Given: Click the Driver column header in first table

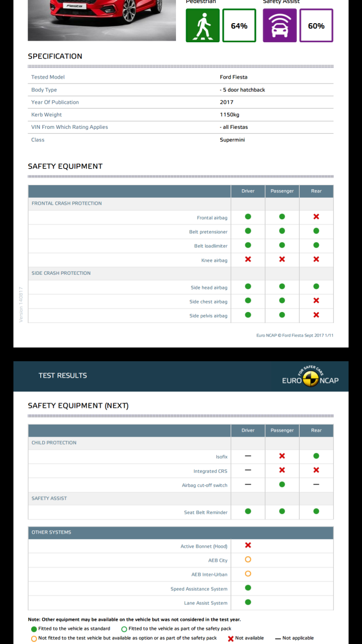Looking at the screenshot, I should (248, 191).
